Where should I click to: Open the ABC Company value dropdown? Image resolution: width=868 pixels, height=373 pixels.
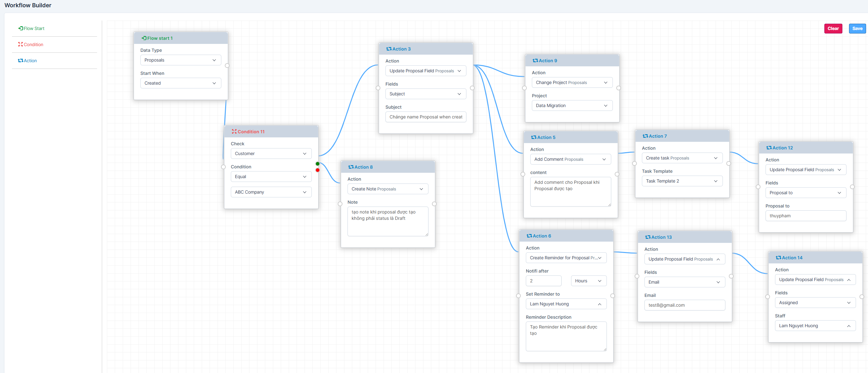pos(271,192)
